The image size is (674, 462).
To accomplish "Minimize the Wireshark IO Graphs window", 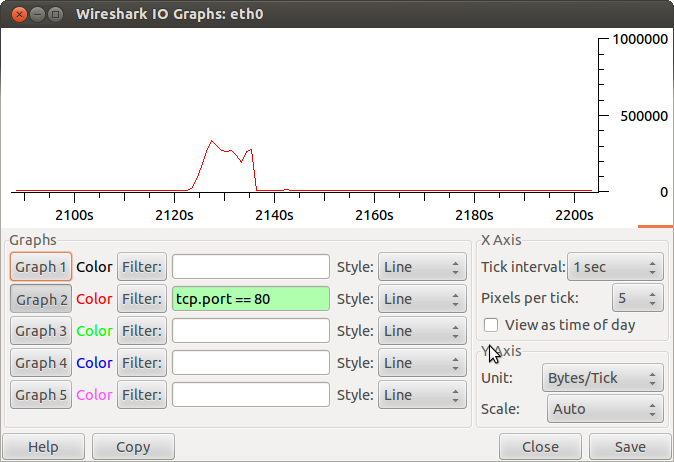I will point(37,14).
